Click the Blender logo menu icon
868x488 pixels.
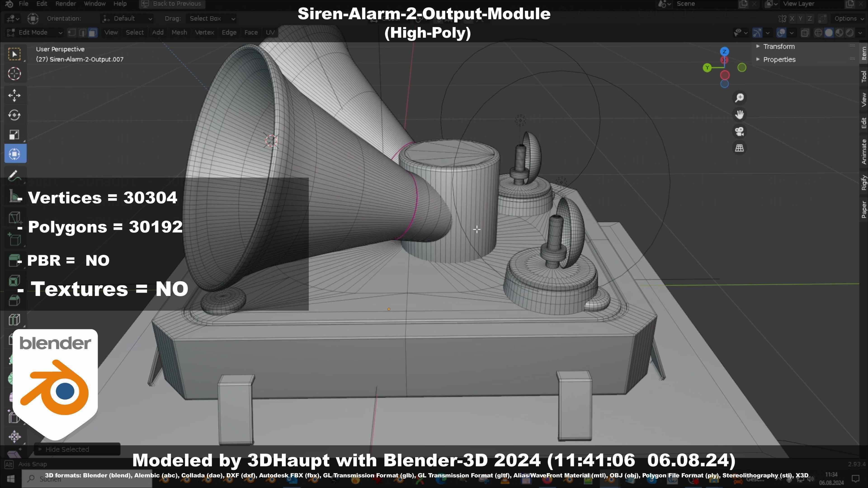coord(9,4)
